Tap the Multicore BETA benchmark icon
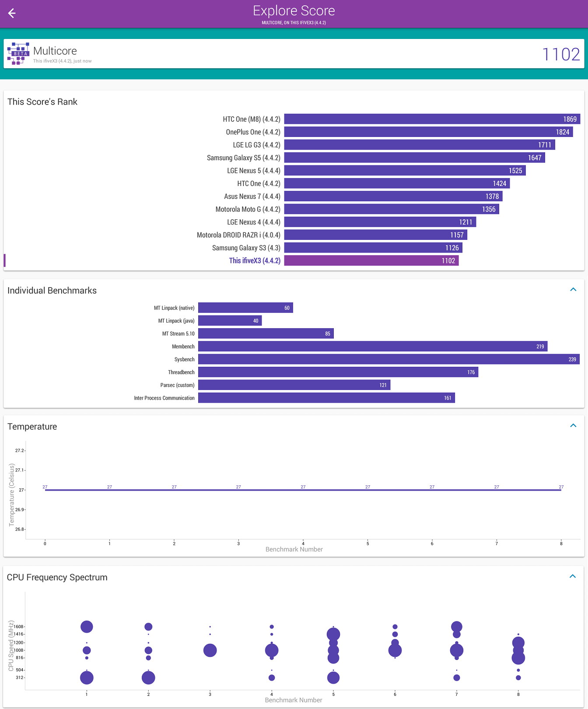 (x=18, y=53)
